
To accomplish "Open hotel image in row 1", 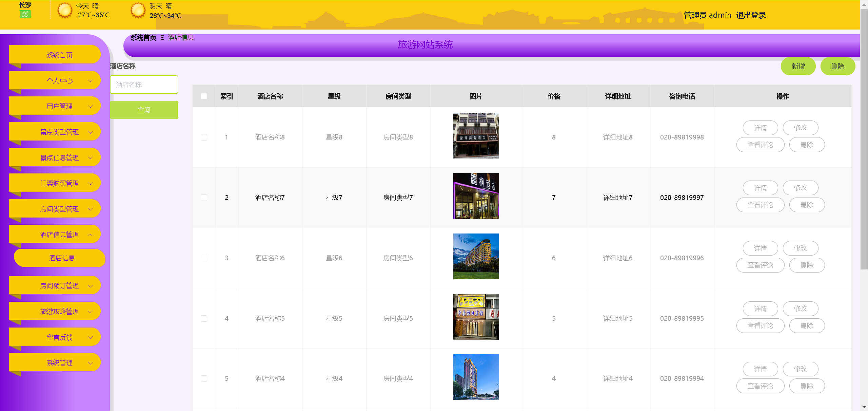I will (476, 135).
